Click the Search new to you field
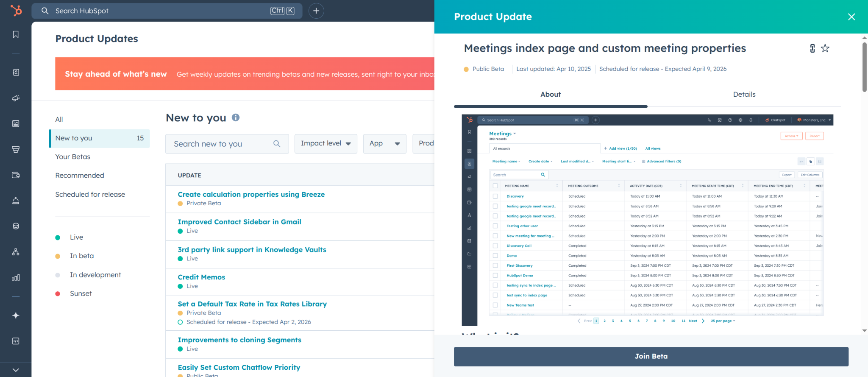 tap(227, 144)
